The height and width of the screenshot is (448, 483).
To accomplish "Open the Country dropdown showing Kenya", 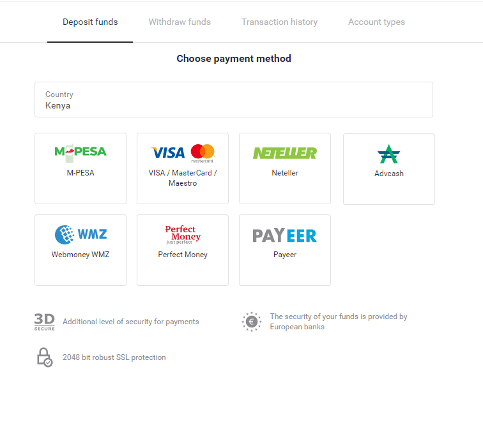I will pos(233,100).
